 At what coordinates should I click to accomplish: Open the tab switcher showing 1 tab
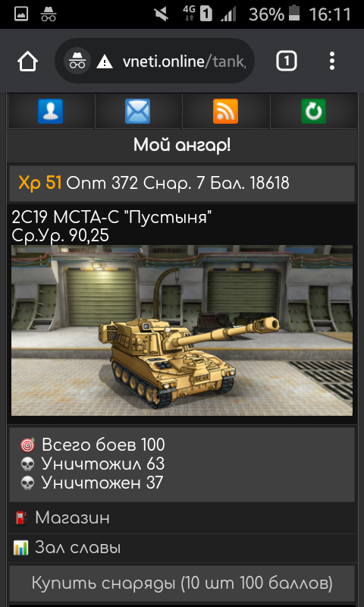pos(286,61)
